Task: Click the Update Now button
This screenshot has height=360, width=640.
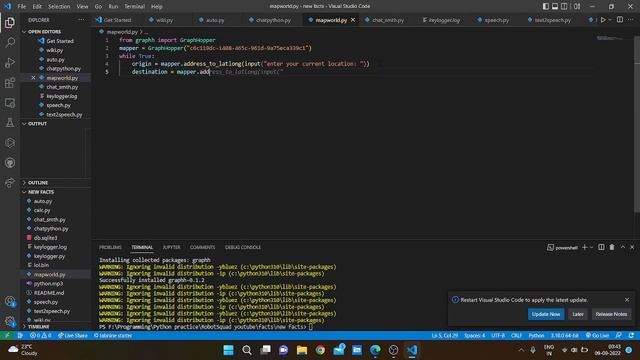Action: [546, 314]
